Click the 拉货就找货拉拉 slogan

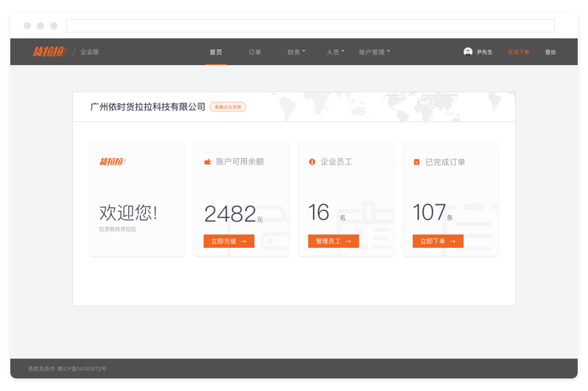click(117, 229)
